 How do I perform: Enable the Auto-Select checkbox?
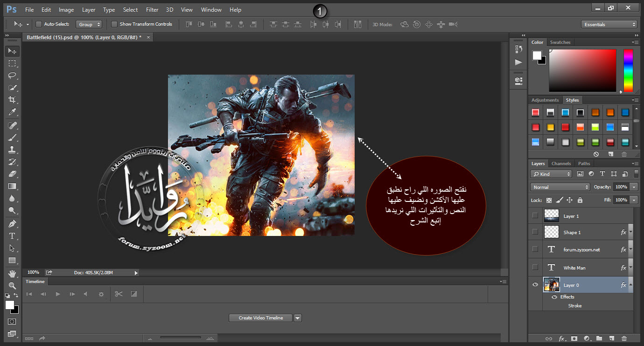[39, 24]
